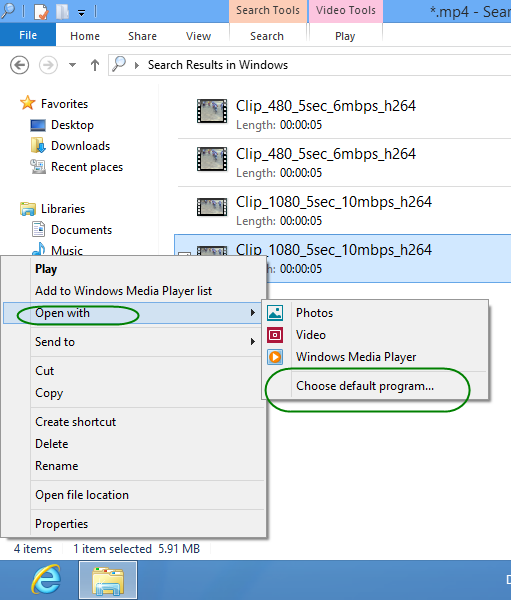The image size is (511, 600).
Task: Click the search magnifier icon in address bar
Action: (x=119, y=64)
